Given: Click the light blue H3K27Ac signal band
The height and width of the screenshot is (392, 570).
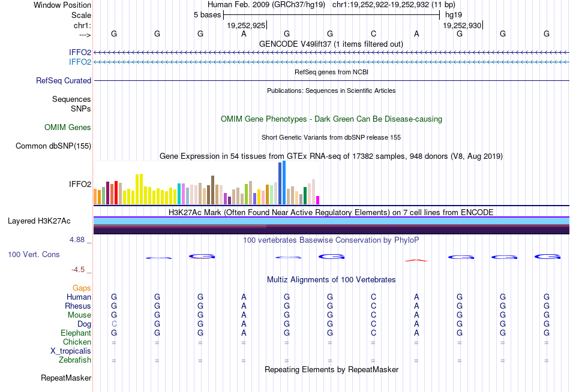Looking at the screenshot, I should pyautogui.click(x=331, y=221).
